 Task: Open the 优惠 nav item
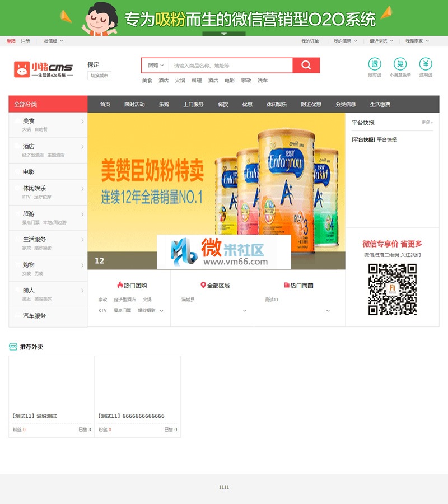[247, 105]
